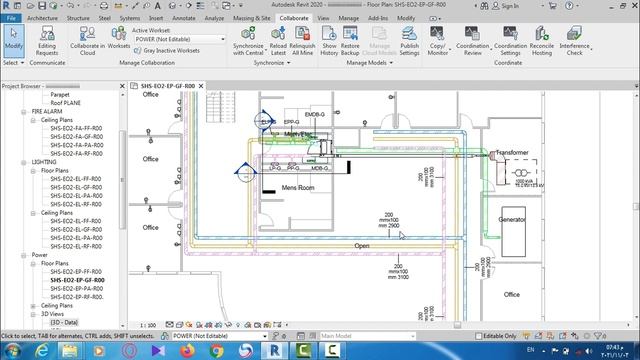Click the Undo arrow in quick access toolbar
This screenshot has width=640, height=360.
click(70, 6)
